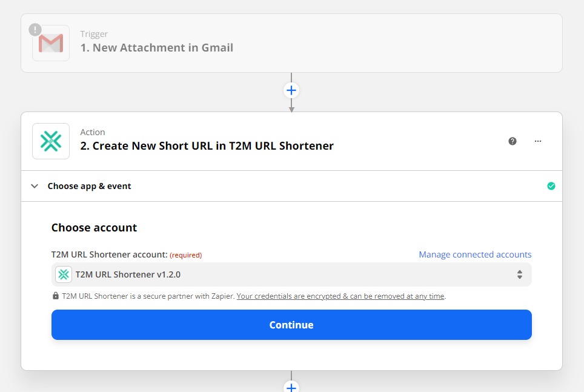
Task: Click the plus icon below the action step
Action: coord(291,387)
